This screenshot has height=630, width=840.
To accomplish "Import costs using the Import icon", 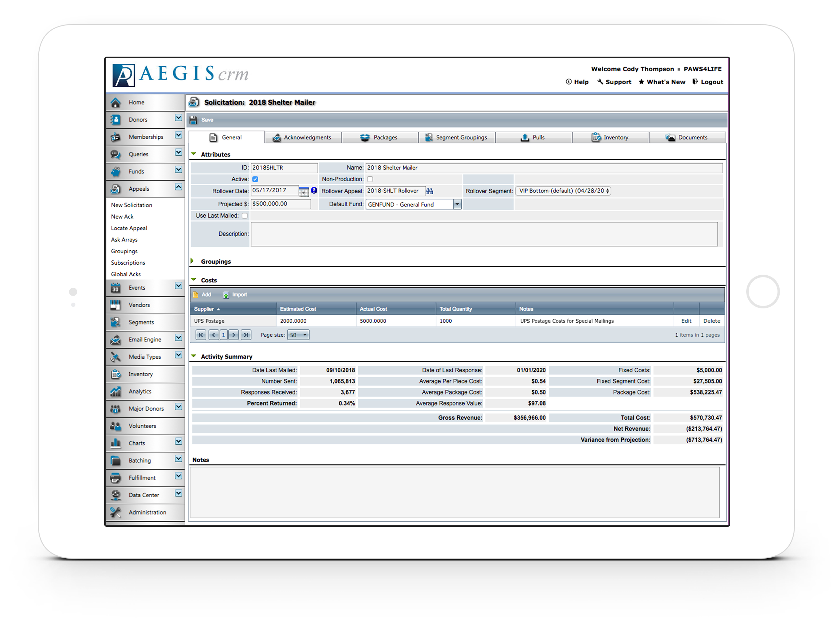I will [x=235, y=294].
